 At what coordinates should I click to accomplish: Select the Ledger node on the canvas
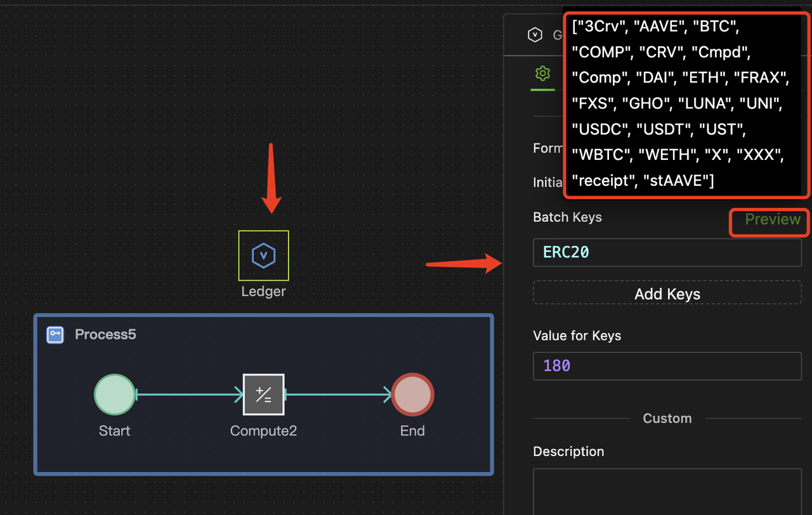tap(263, 255)
